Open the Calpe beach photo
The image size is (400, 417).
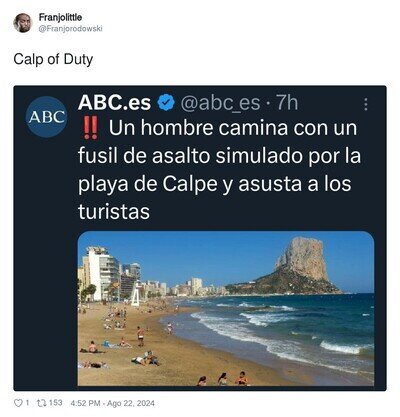pyautogui.click(x=226, y=309)
